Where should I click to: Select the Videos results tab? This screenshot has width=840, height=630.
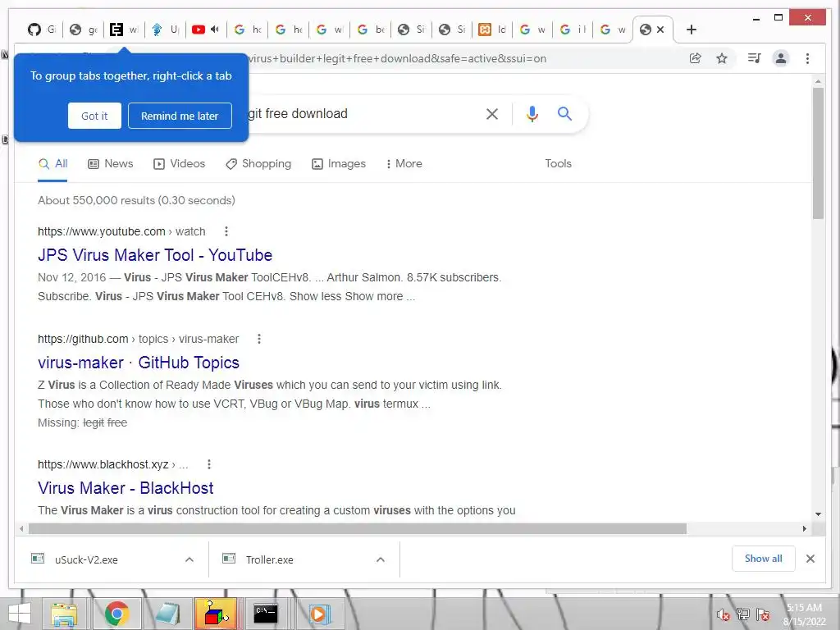click(x=179, y=164)
